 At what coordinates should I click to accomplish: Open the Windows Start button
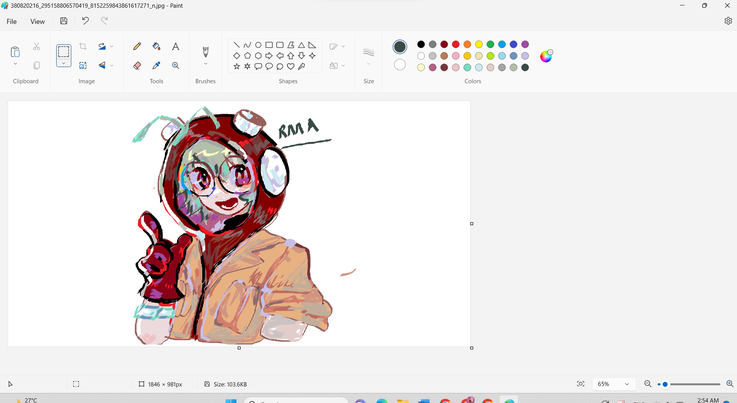[231, 401]
